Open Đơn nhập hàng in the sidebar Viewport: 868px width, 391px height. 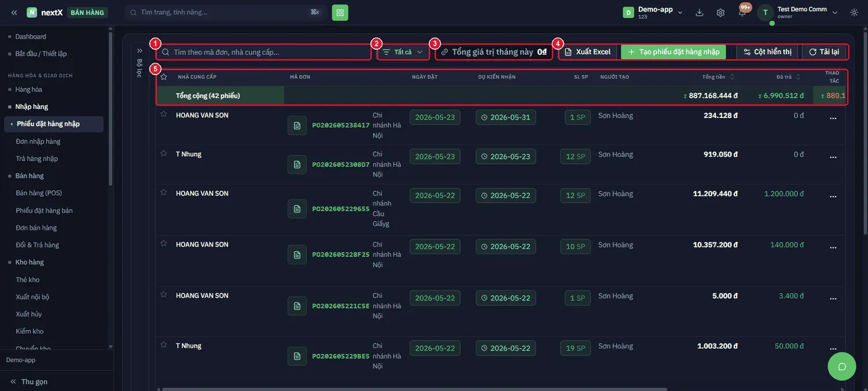(38, 142)
